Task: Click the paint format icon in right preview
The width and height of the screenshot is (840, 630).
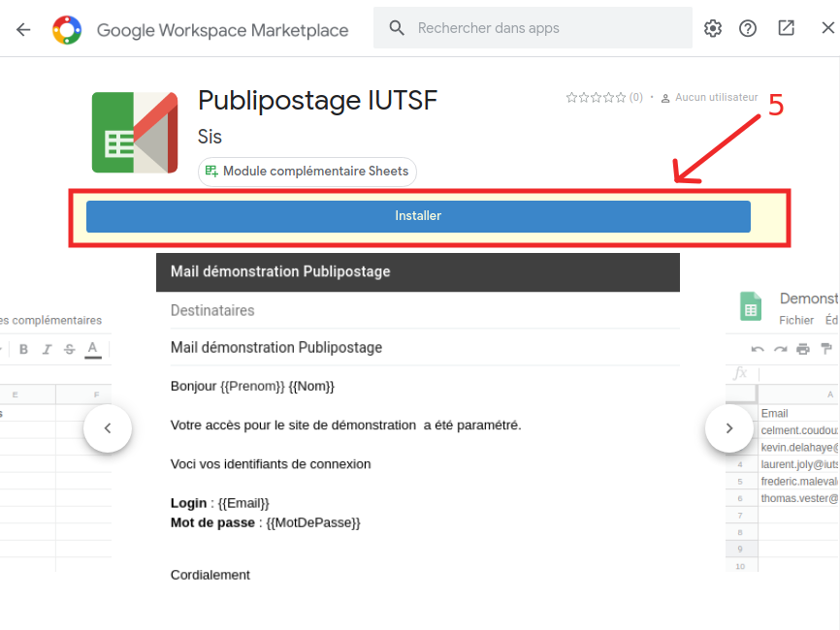Action: tap(826, 350)
